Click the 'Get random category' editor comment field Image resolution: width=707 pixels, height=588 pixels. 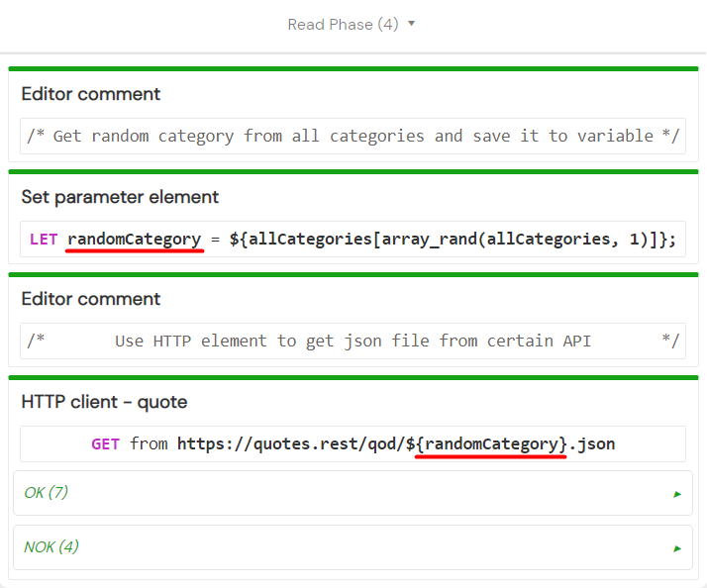point(353,137)
